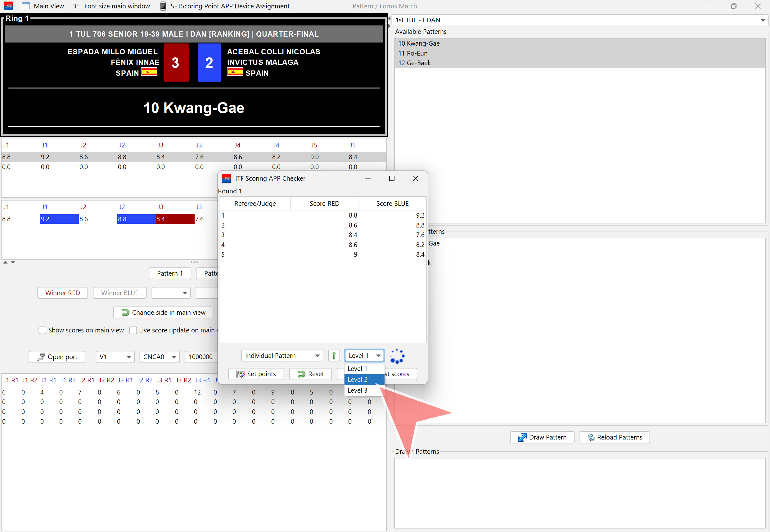Screen dimensions: 770x532
Task: Click the Pattern 1 button
Action: click(170, 274)
